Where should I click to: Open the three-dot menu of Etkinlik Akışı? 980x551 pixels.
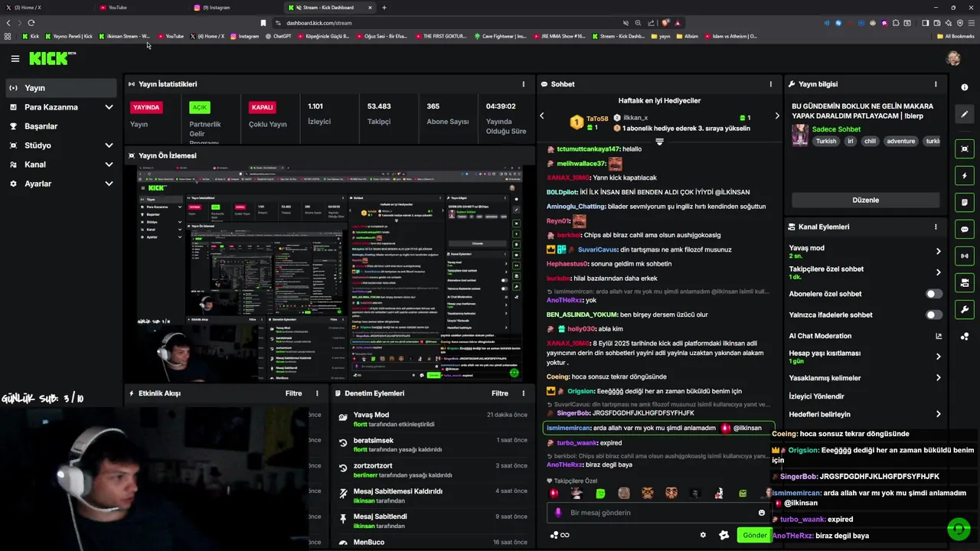317,393
